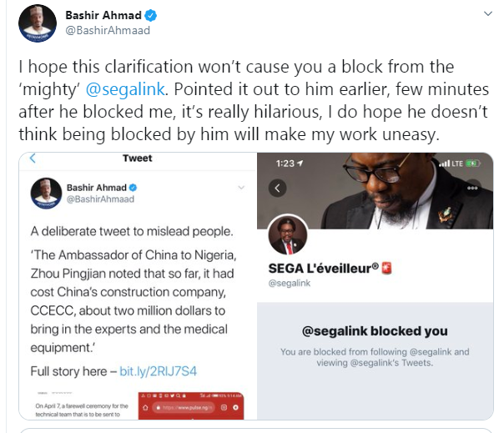The height and width of the screenshot is (433, 504).
Task: Open the article text thumbnail about April 7 ceremony
Action: point(82,406)
